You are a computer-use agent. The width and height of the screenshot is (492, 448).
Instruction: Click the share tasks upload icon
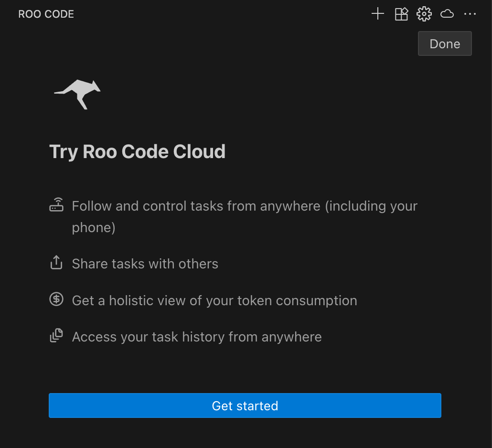[56, 262]
